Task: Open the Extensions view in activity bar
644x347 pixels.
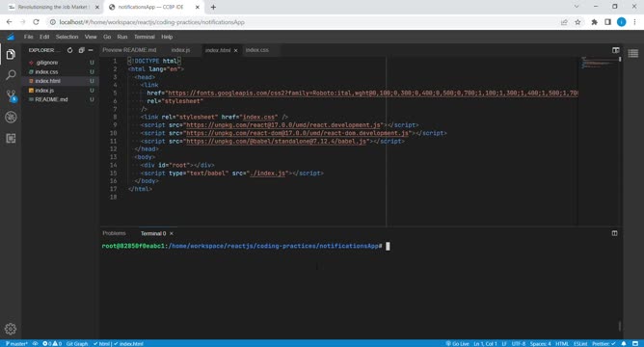Action: (x=11, y=139)
